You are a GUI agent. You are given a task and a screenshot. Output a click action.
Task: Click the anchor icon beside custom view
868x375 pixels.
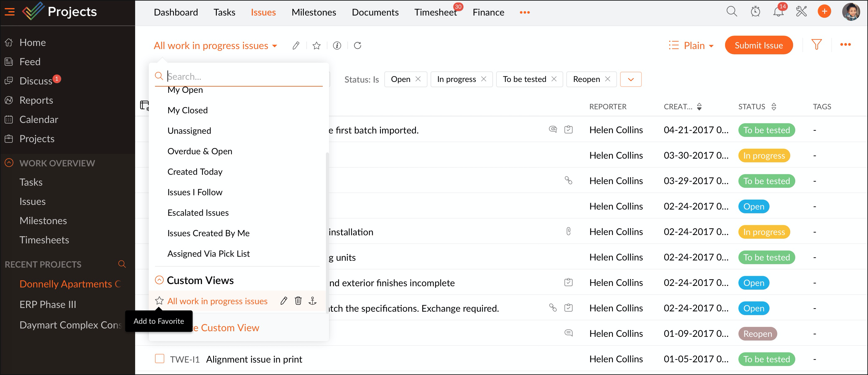(312, 300)
